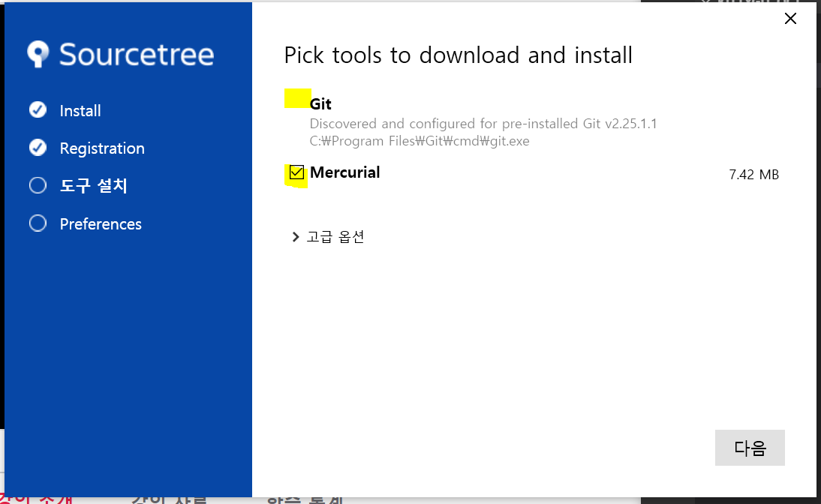Click the 7.42 MB size text

(754, 174)
